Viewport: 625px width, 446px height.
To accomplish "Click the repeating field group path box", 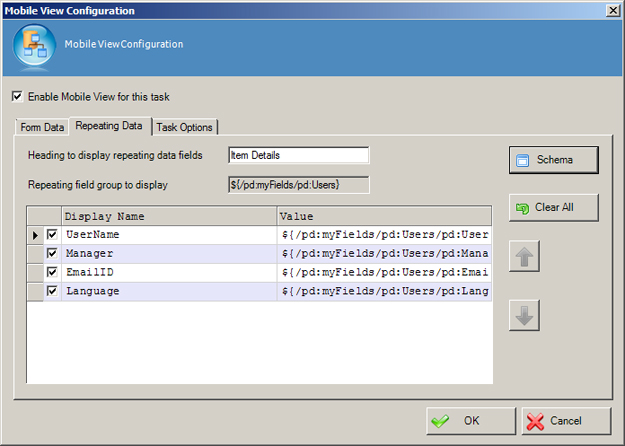I will 298,185.
